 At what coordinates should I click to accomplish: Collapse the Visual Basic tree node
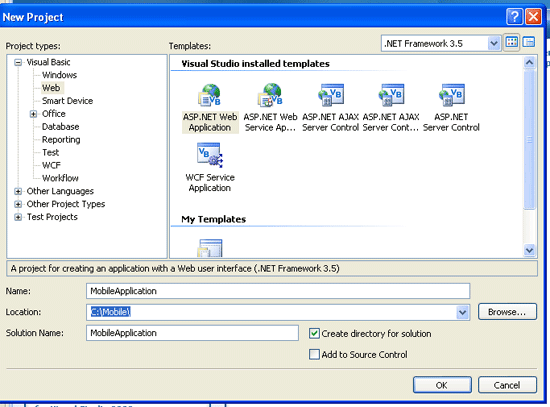tap(18, 62)
